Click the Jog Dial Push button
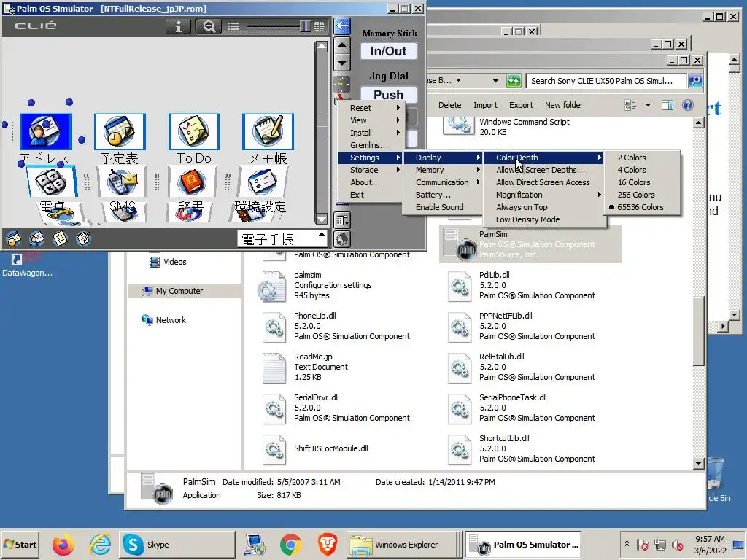 point(388,94)
